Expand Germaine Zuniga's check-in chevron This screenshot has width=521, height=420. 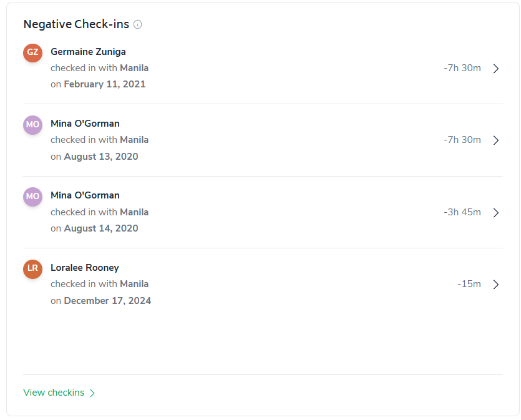click(x=496, y=69)
